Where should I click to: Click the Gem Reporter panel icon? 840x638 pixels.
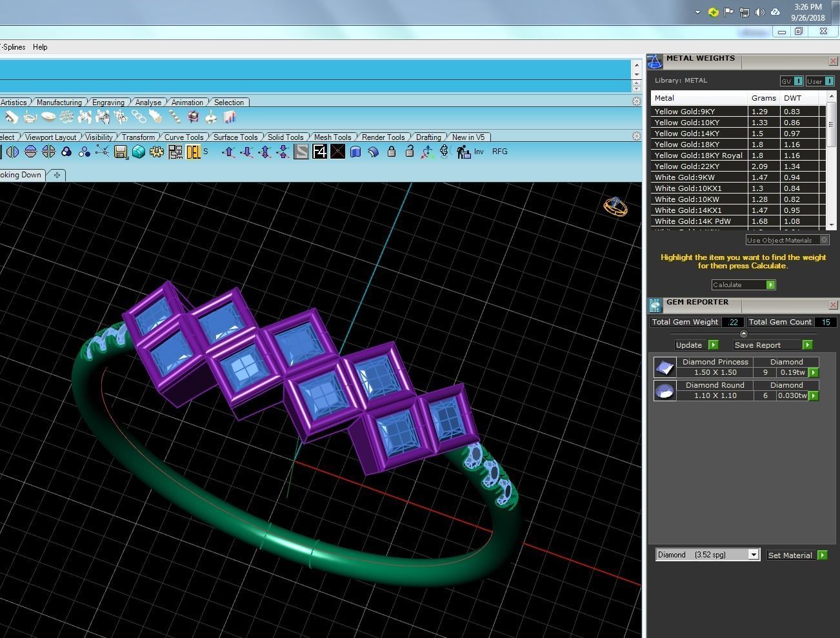[x=655, y=304]
